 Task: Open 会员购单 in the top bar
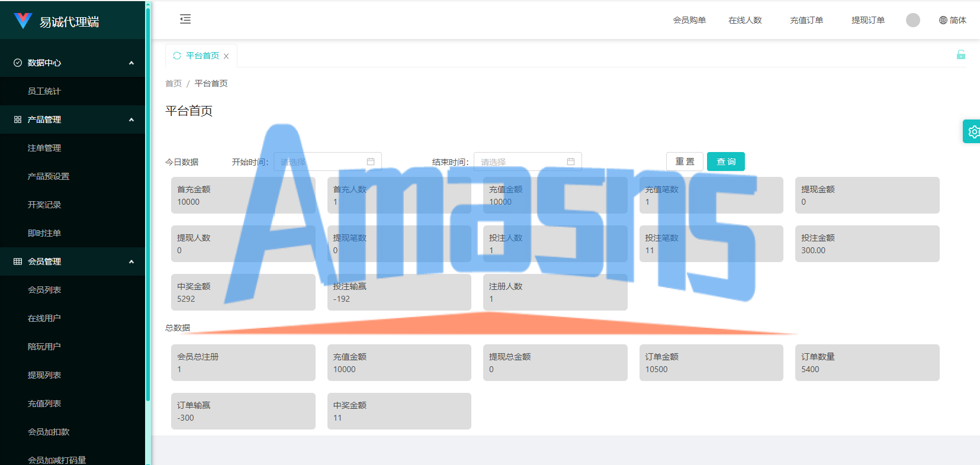(x=689, y=20)
